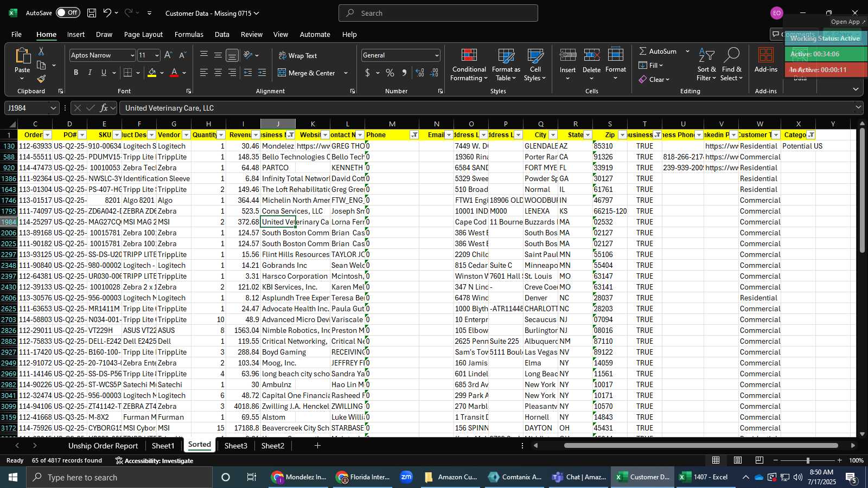Open the Name Box dropdown
The width and height of the screenshot is (868, 488).
53,108
